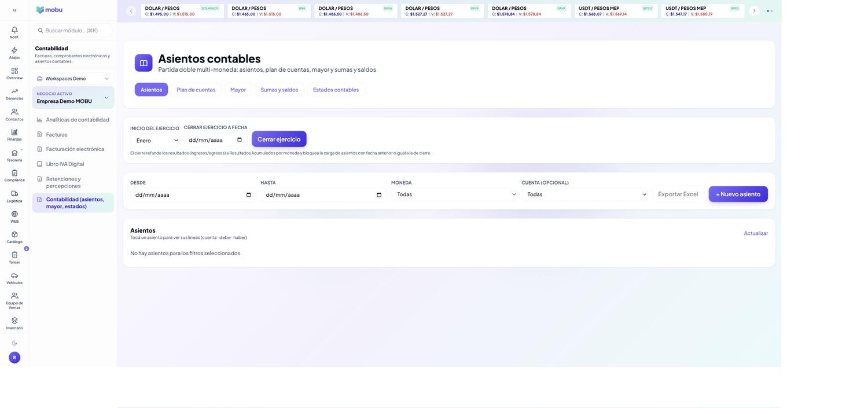Switch to Estados contables tab
The height and width of the screenshot is (408, 868).
(336, 90)
